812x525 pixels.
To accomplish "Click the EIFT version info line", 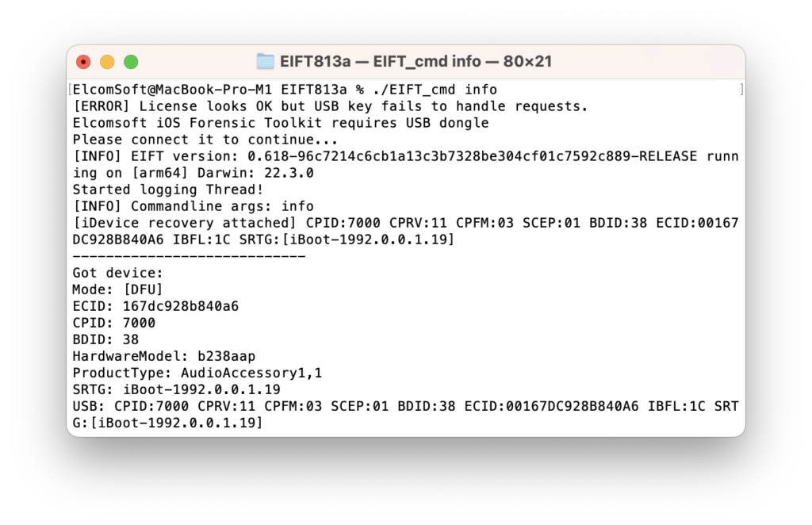I will (x=405, y=165).
